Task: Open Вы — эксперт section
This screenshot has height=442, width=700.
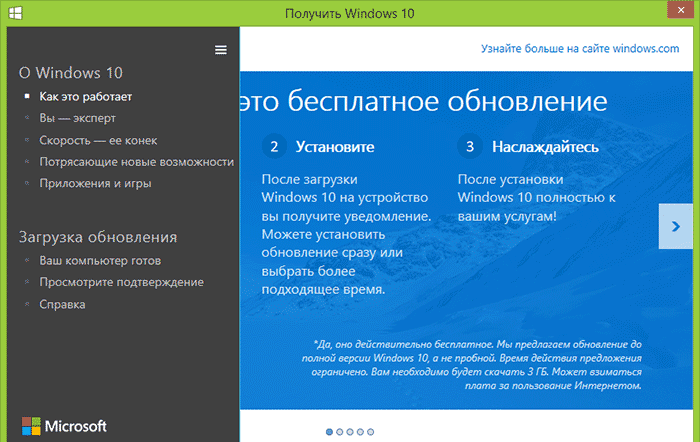Action: [x=77, y=118]
